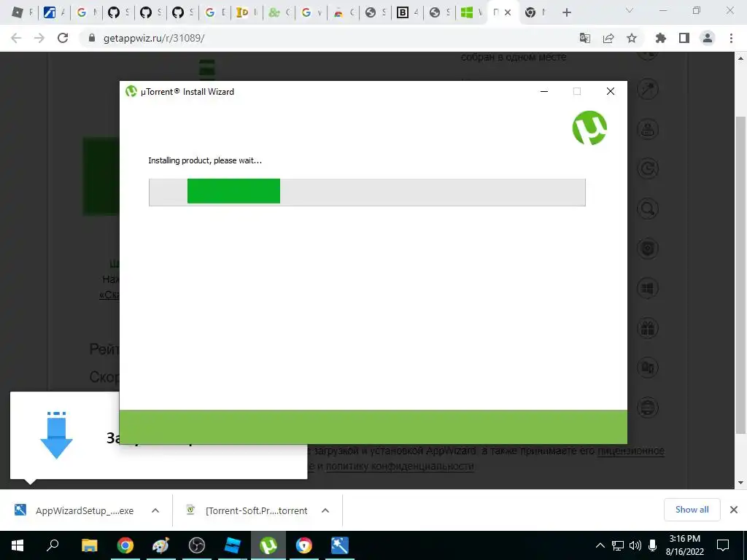Minimize the uTorrent Install Wizard window
The width and height of the screenshot is (747, 560).
[x=544, y=91]
